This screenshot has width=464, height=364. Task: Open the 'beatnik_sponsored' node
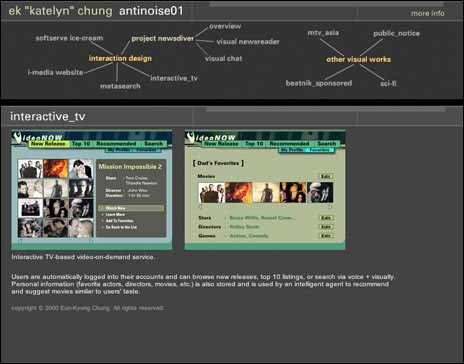[319, 83]
